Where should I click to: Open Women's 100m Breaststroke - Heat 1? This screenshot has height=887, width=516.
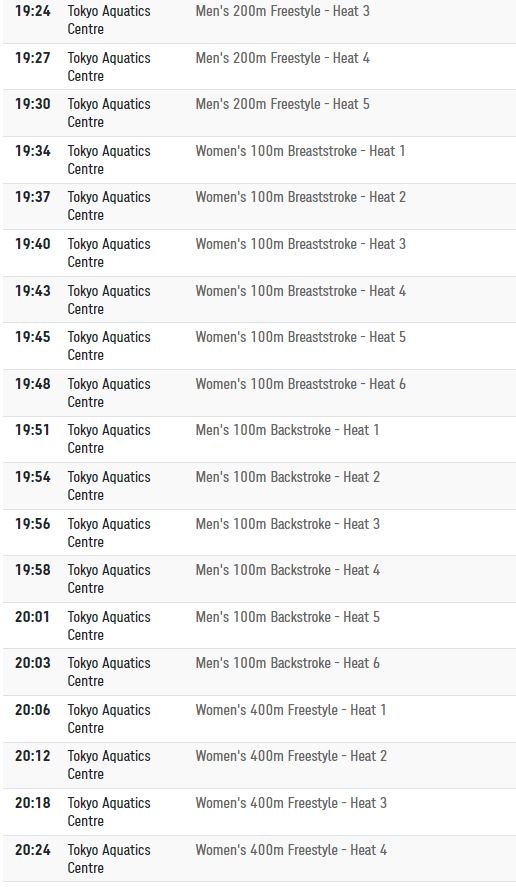[x=300, y=151]
